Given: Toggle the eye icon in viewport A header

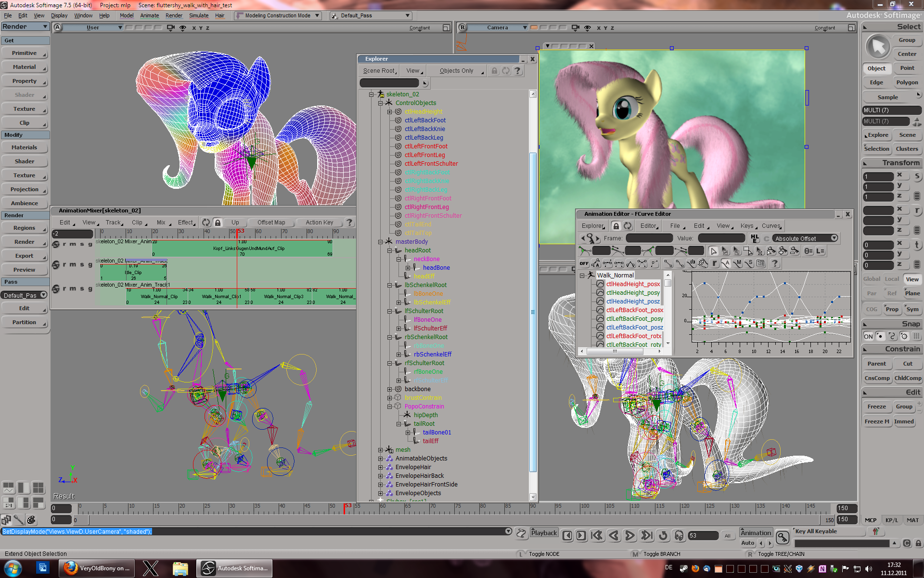Looking at the screenshot, I should coord(183,28).
